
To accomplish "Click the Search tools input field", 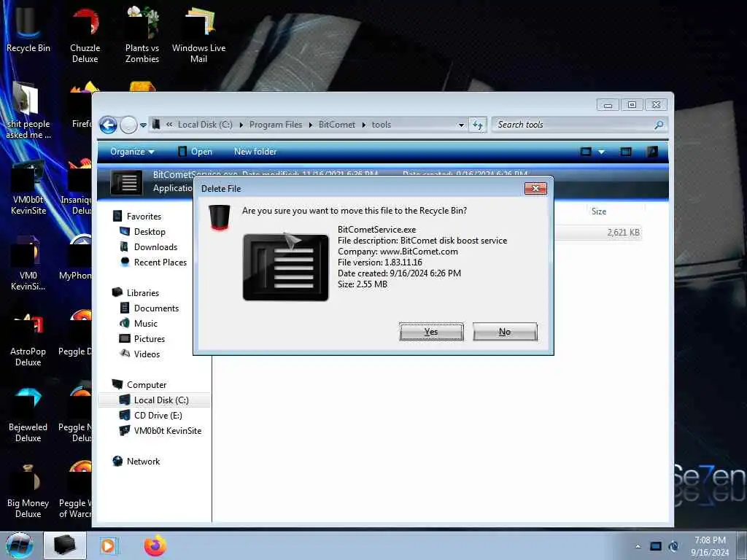I will (573, 125).
